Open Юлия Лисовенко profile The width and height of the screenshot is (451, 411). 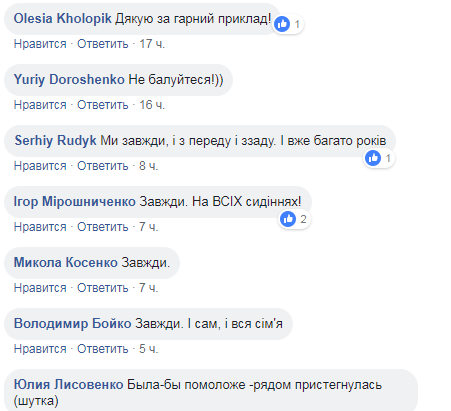click(69, 385)
